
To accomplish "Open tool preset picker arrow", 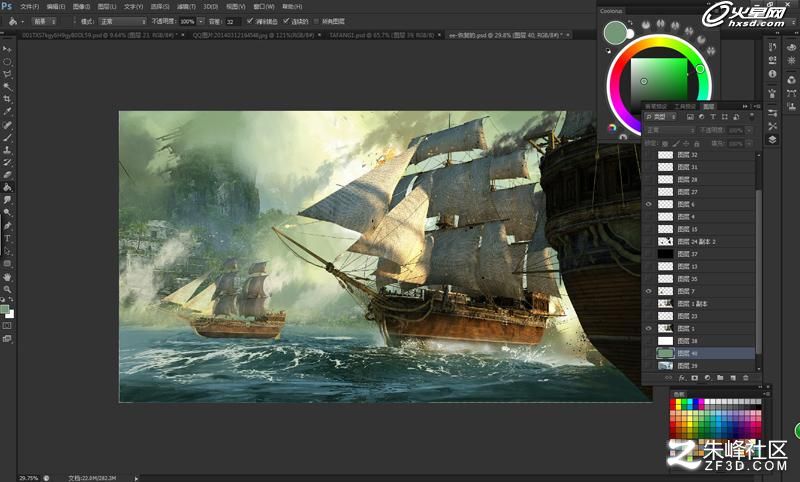I will [22, 21].
